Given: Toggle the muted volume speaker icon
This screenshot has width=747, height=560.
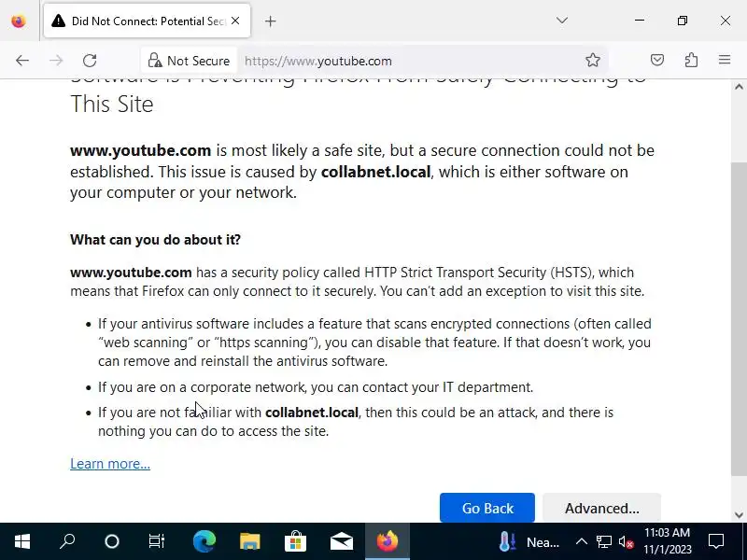Looking at the screenshot, I should coord(627,541).
